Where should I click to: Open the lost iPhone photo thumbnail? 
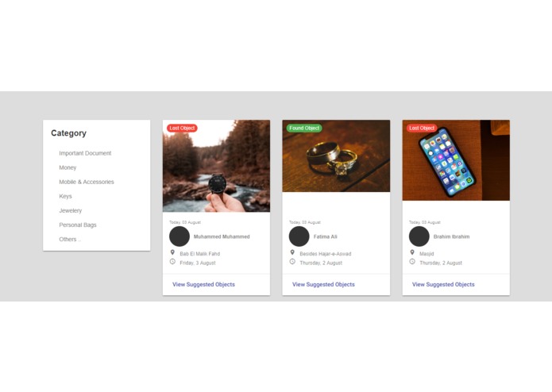click(x=456, y=160)
